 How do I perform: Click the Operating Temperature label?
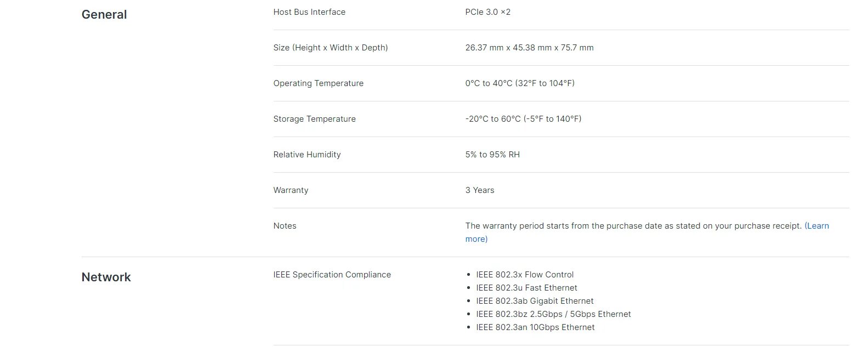(318, 83)
